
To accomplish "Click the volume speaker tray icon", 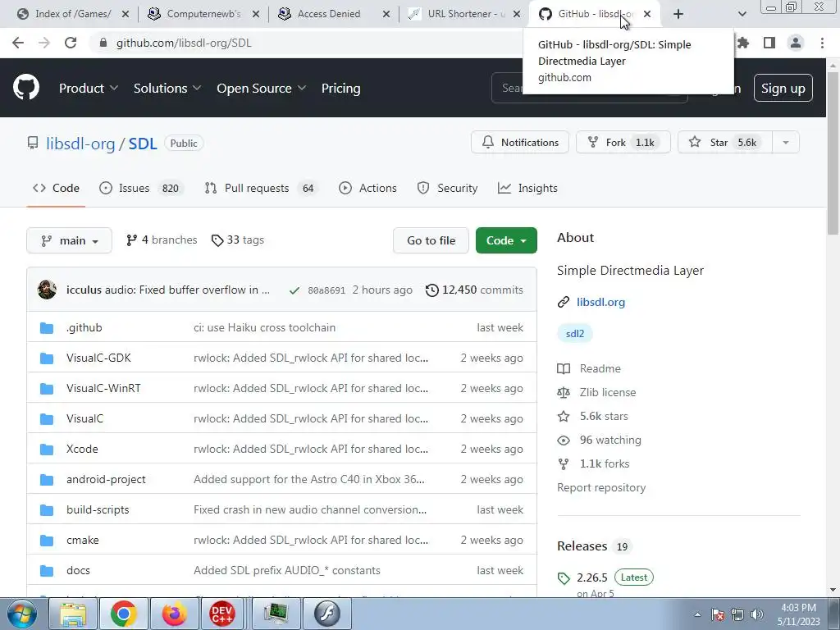I will point(757,614).
